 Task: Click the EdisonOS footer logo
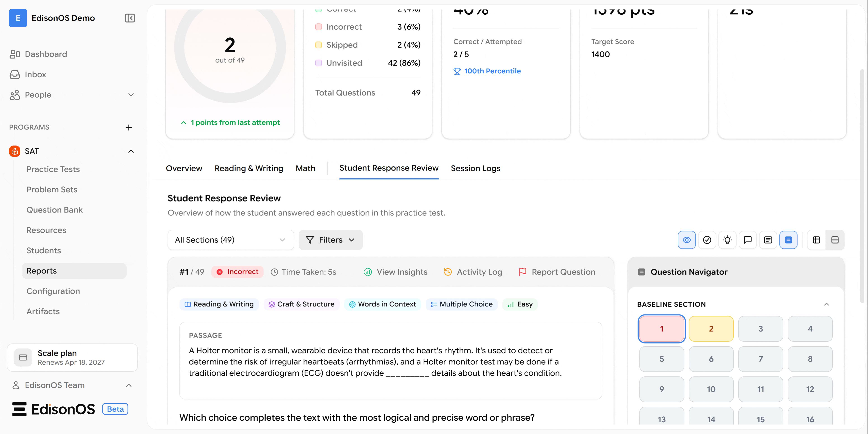54,409
